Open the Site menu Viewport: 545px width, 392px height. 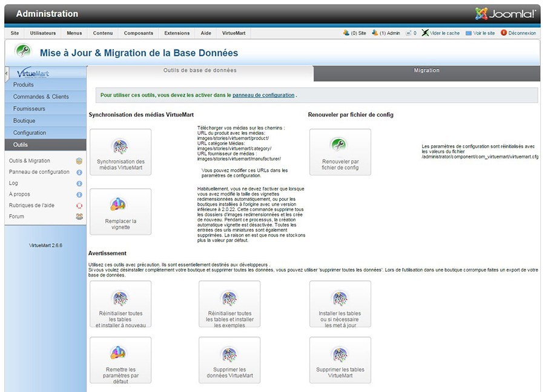point(15,33)
